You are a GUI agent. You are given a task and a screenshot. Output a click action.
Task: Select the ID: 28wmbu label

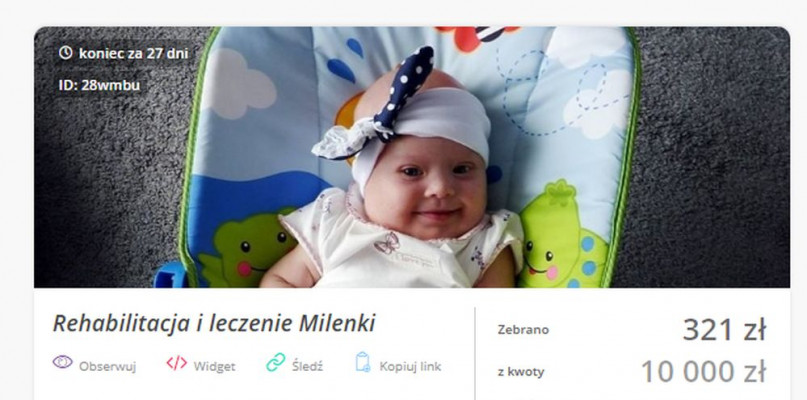click(99, 85)
